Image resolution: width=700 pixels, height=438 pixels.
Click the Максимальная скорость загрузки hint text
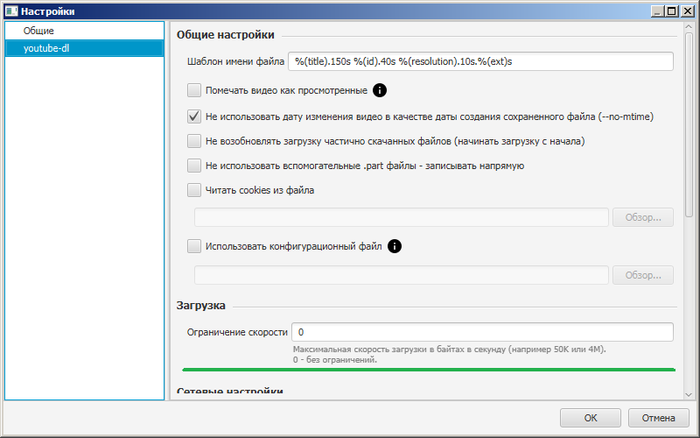point(449,355)
